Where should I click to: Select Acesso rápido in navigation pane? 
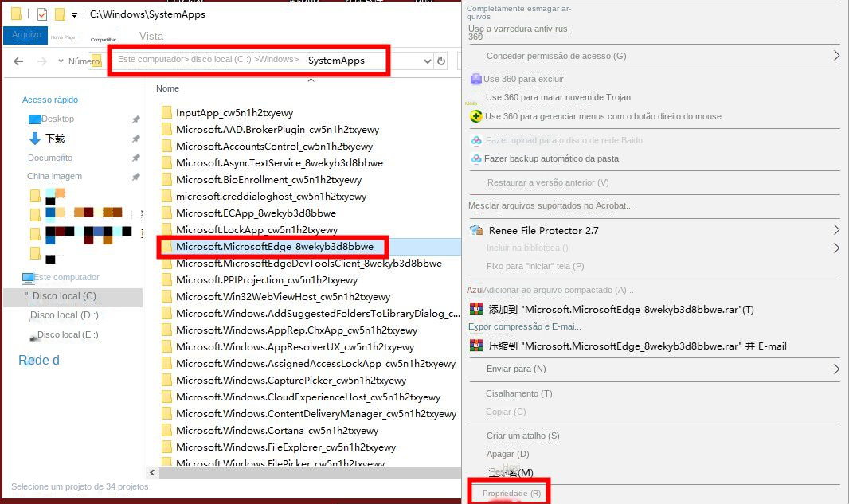(x=50, y=100)
